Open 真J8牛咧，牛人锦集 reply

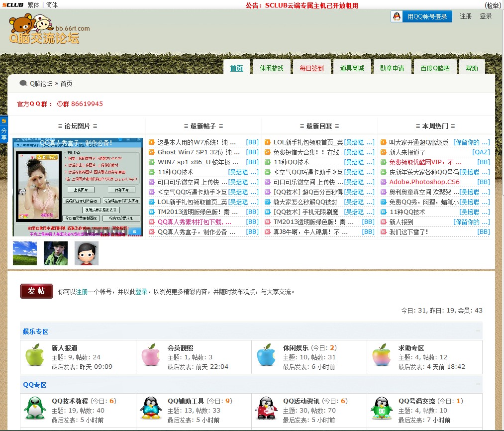click(x=310, y=232)
